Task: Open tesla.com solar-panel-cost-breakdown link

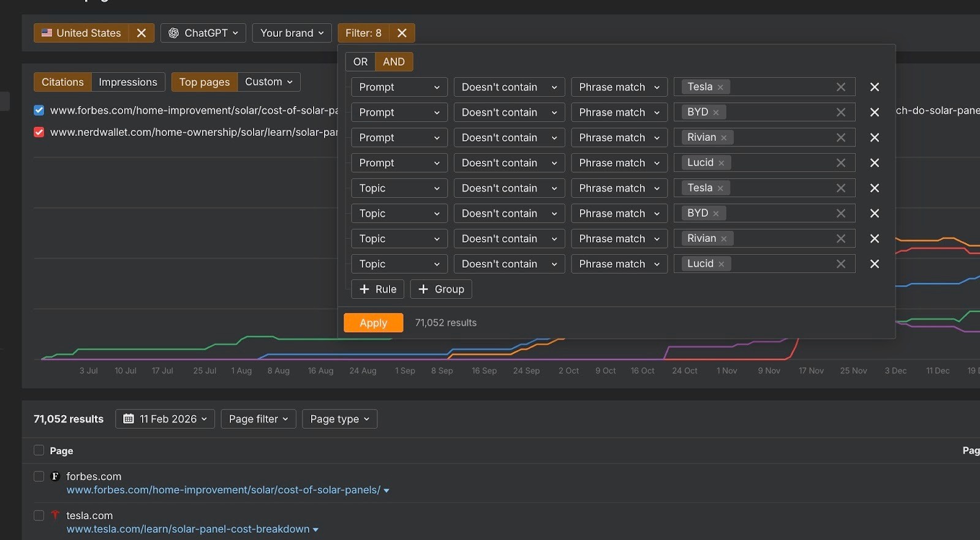Action: pyautogui.click(x=188, y=529)
